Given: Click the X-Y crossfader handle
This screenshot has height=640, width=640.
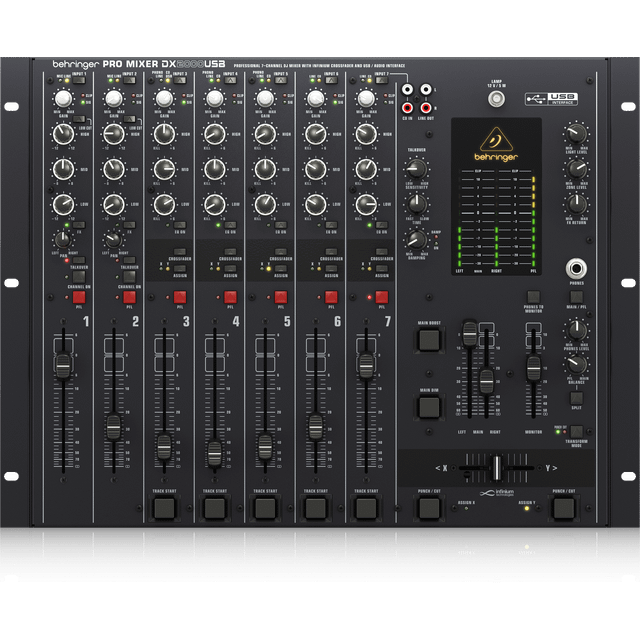Looking at the screenshot, I should pos(496,468).
